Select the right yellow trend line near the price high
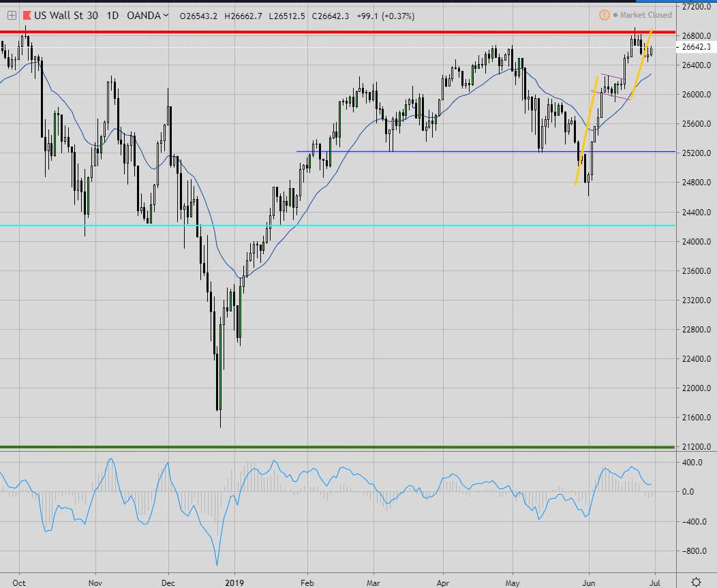Viewport: 717px width, 588px height. tap(641, 64)
